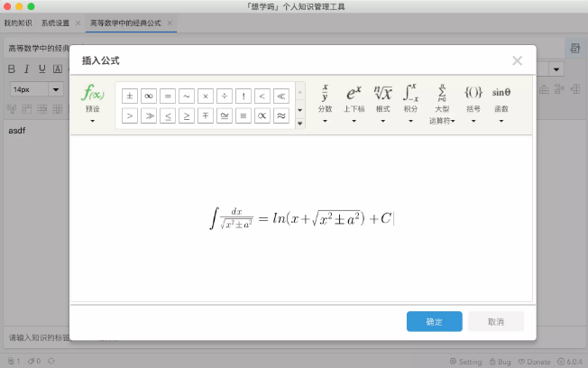Viewport: 588px width, 368px height.
Task: Toggle bold in the editor toolbar
Action: (x=12, y=69)
